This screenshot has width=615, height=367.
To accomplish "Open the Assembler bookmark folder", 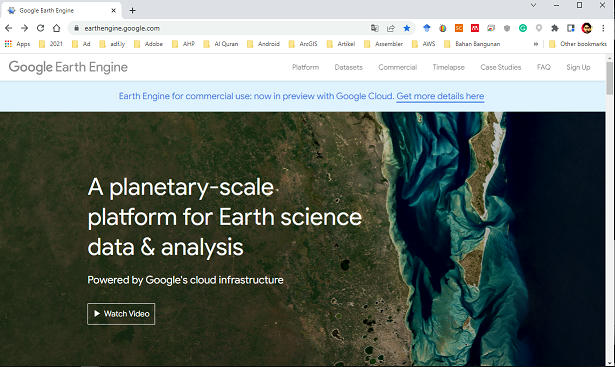I will (x=383, y=44).
